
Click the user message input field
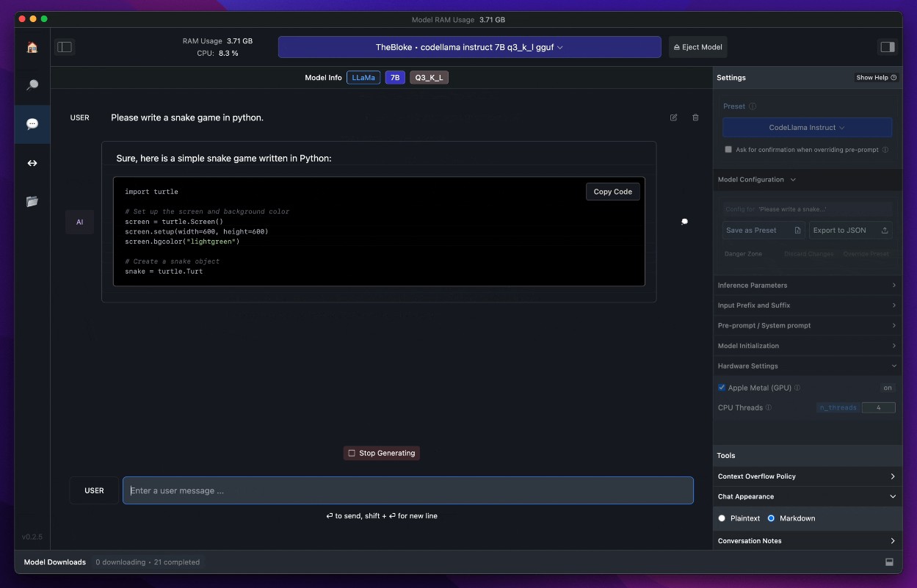(x=407, y=490)
